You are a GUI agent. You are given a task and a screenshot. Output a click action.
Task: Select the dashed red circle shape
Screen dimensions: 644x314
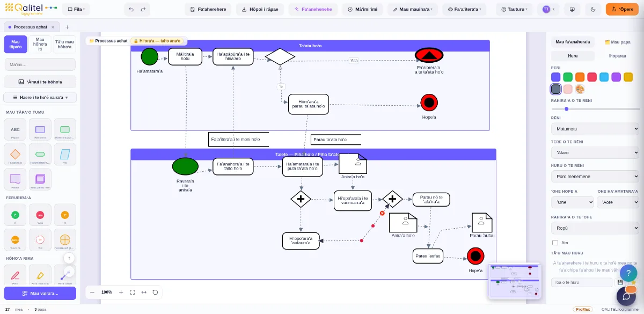[40, 240]
